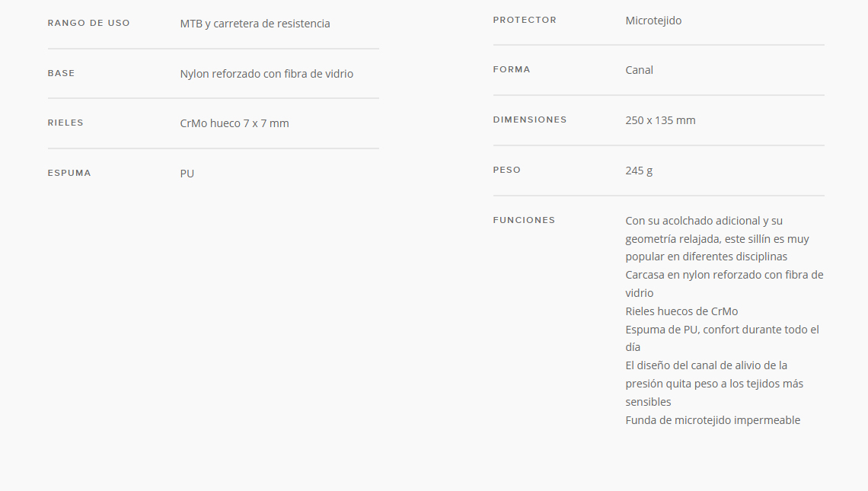Select the text MTB y carretera de resistencia
Image resolution: width=868 pixels, height=491 pixels.
click(x=254, y=24)
